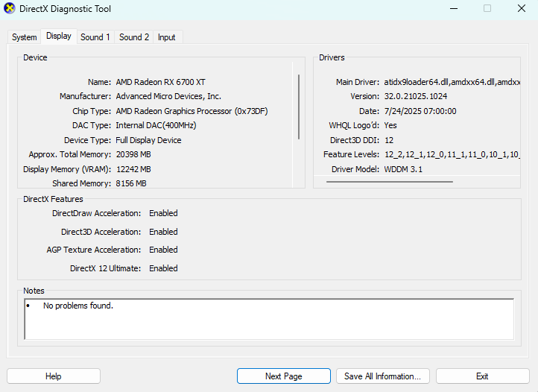Click the Device panel vertical scrollbar

pos(299,107)
